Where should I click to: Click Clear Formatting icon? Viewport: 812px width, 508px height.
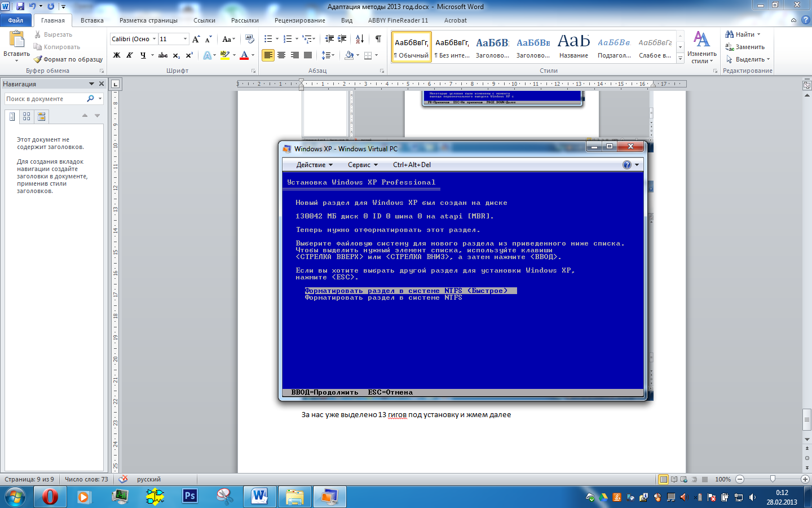point(250,39)
